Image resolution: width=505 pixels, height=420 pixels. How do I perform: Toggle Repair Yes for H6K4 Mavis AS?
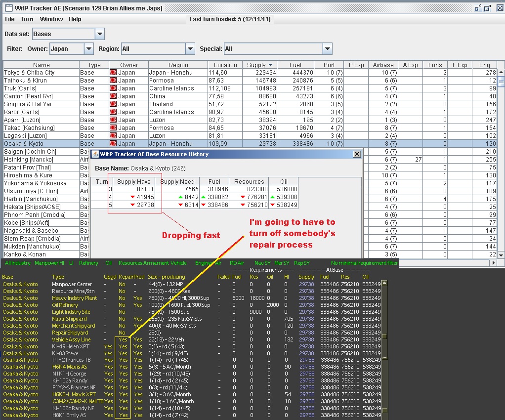tap(124, 367)
